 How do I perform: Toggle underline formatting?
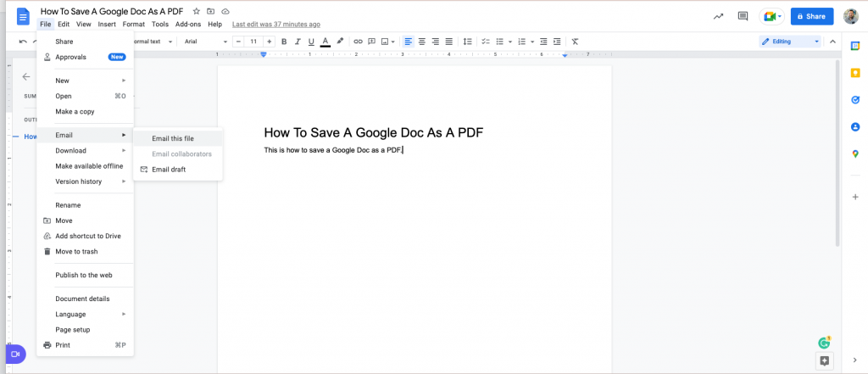point(311,42)
